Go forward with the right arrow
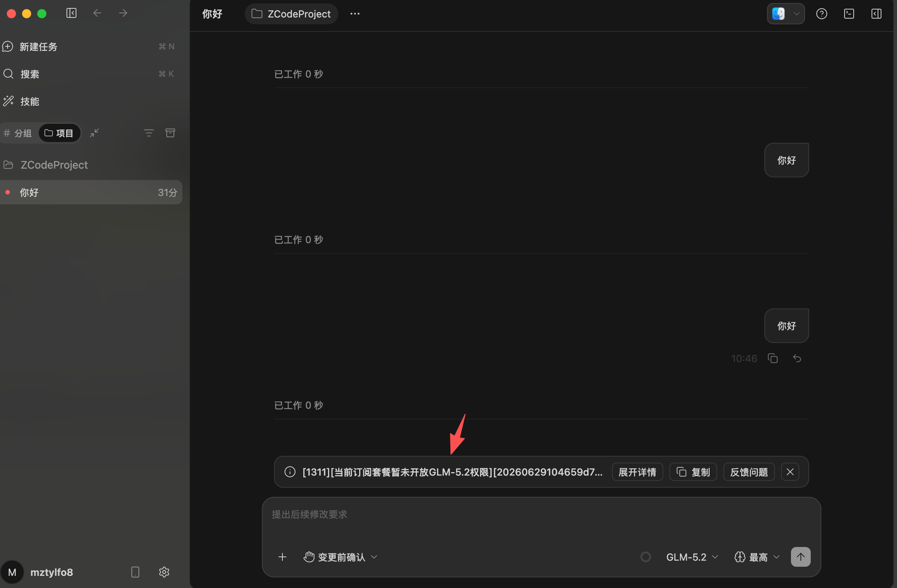897x588 pixels. point(123,13)
